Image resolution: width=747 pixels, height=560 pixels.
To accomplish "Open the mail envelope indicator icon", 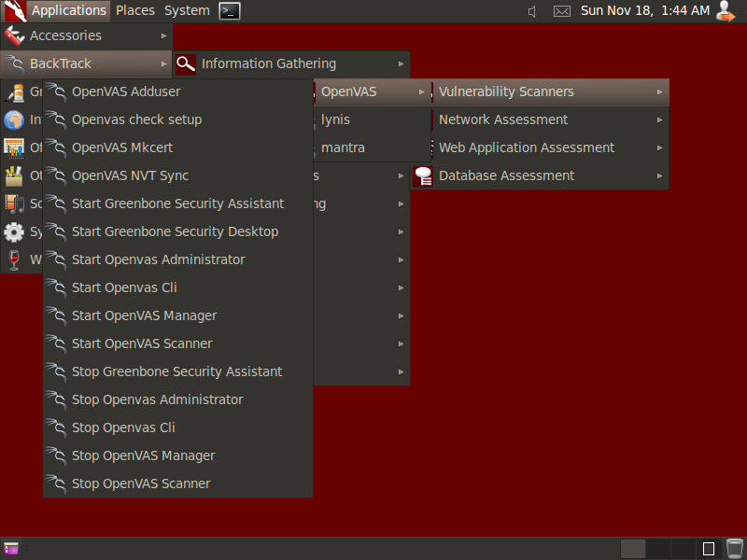I will [x=562, y=11].
